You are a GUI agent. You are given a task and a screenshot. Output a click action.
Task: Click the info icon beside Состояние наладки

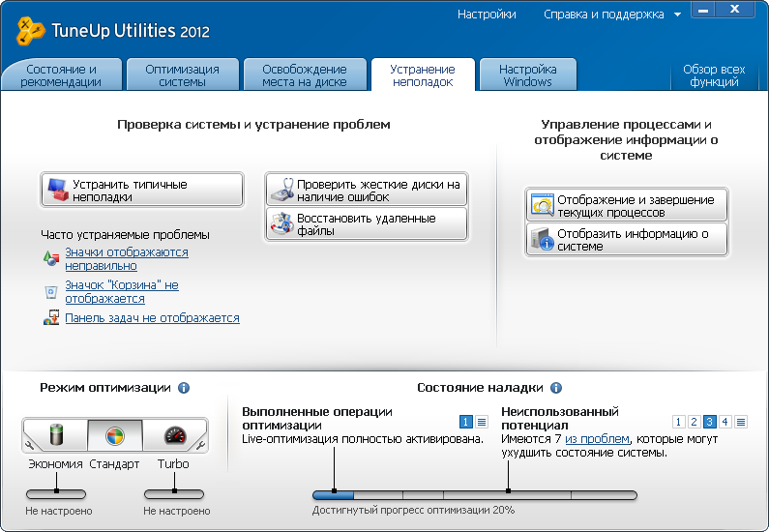coord(555,388)
